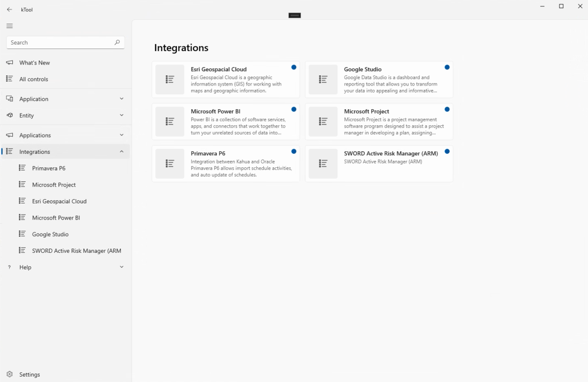Click the title bar drag handle at top
This screenshot has width=588, height=382.
click(x=295, y=16)
